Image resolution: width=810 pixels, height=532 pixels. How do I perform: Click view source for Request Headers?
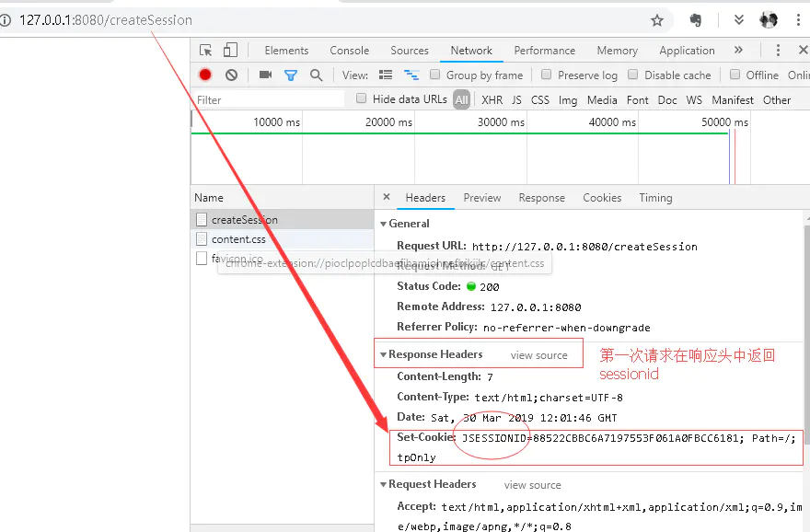[x=533, y=485]
